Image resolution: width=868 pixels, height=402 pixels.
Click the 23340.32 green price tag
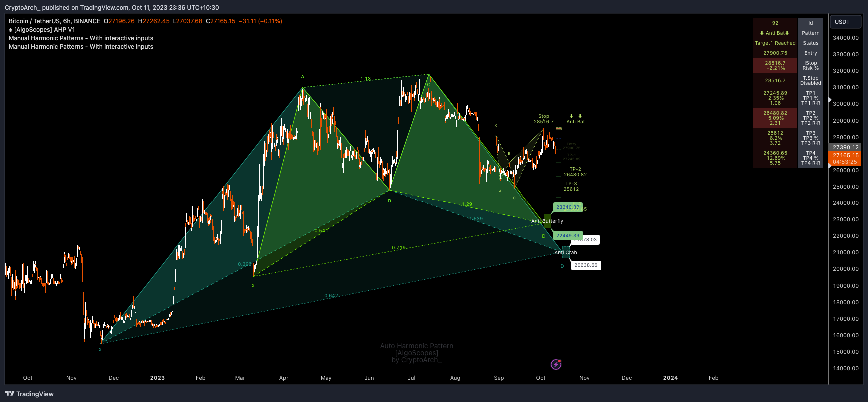(x=568, y=207)
